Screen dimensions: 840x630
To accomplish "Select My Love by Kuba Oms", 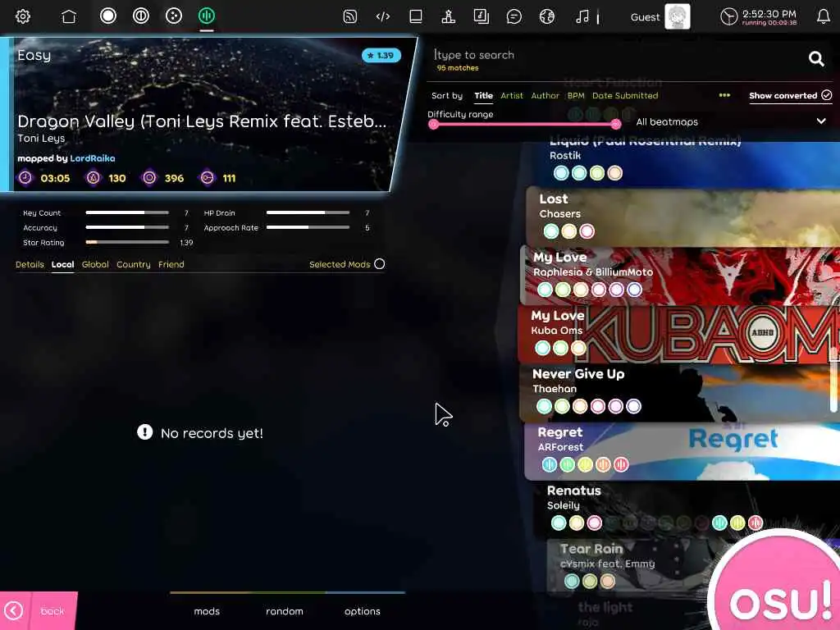I will 679,333.
